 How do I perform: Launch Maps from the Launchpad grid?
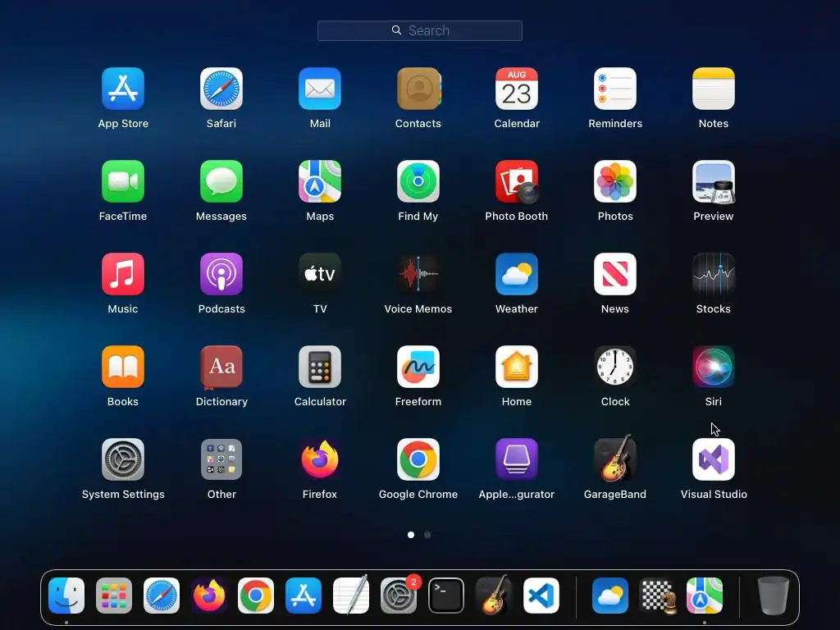[320, 181]
